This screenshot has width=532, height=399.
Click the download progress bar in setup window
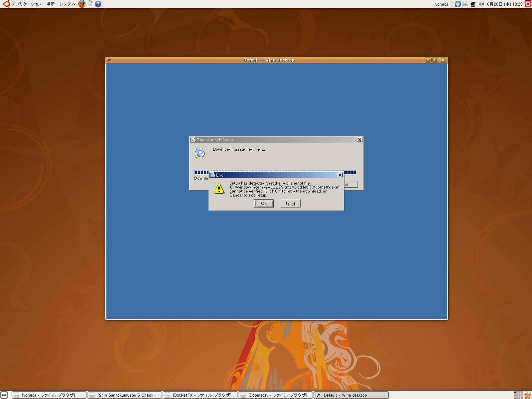pyautogui.click(x=275, y=172)
